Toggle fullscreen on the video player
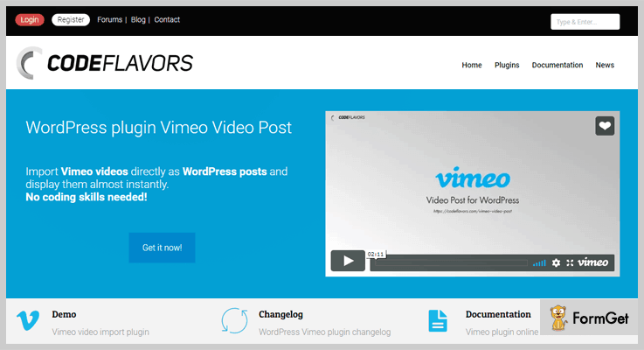This screenshot has width=644, height=350. (570, 262)
